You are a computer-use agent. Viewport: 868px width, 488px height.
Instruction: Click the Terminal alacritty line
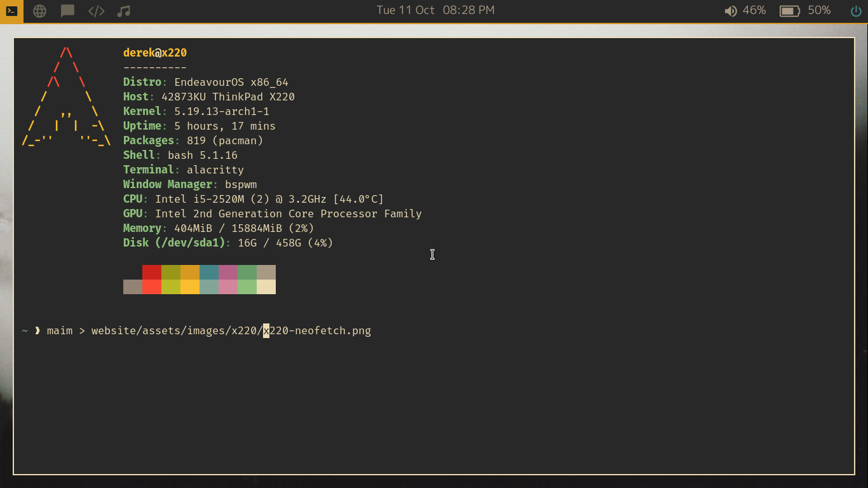click(x=184, y=170)
